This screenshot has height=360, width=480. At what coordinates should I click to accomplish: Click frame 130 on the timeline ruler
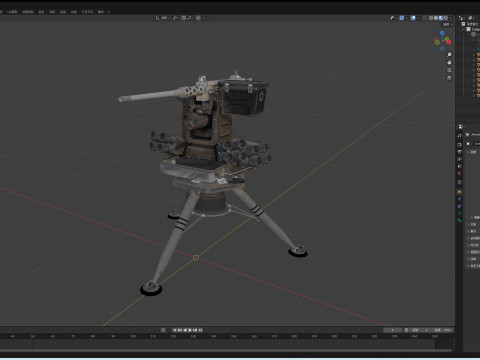click(193, 336)
